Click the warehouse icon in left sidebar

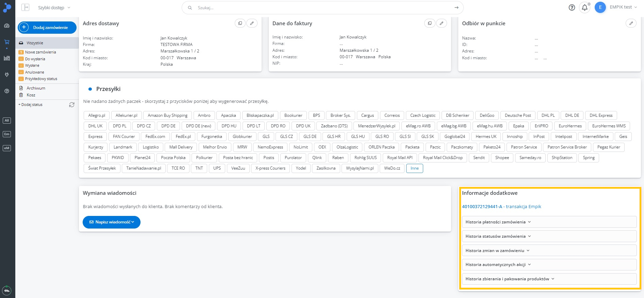[6, 58]
